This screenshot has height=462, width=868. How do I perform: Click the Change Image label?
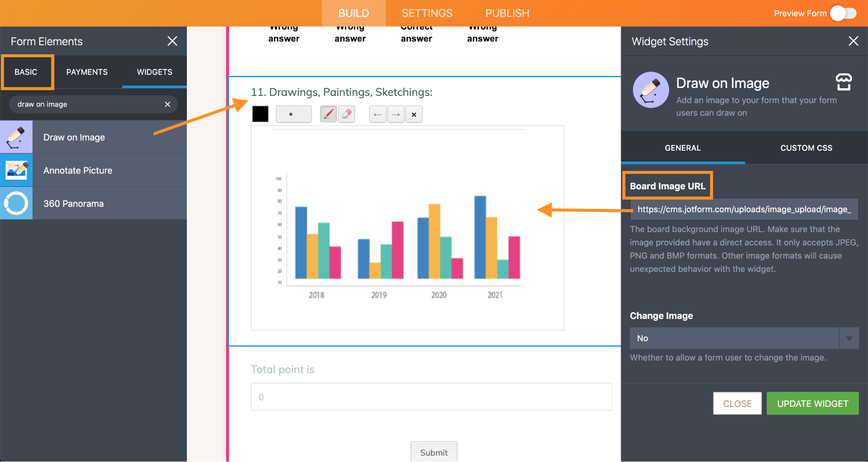pos(661,316)
